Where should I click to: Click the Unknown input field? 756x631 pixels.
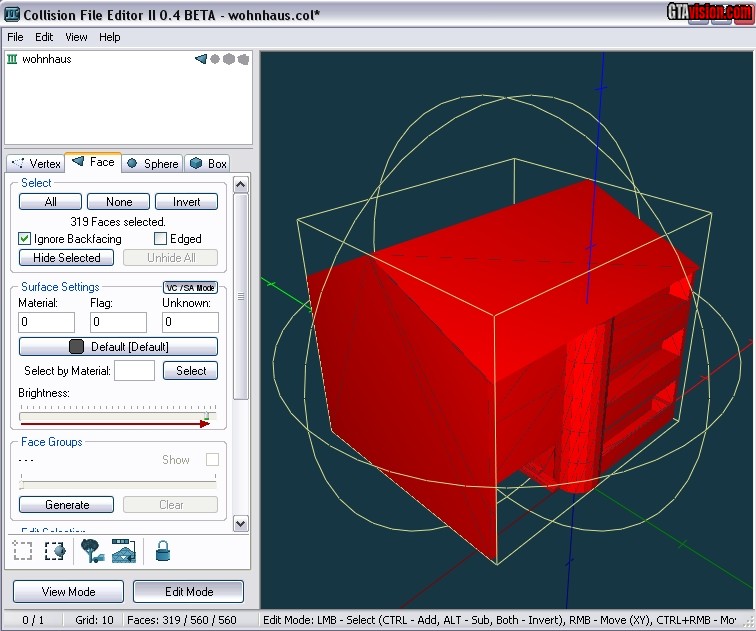coord(190,322)
